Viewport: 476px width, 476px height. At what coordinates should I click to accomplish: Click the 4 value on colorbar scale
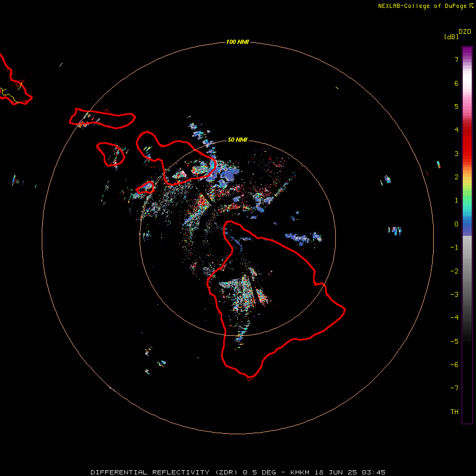[456, 130]
